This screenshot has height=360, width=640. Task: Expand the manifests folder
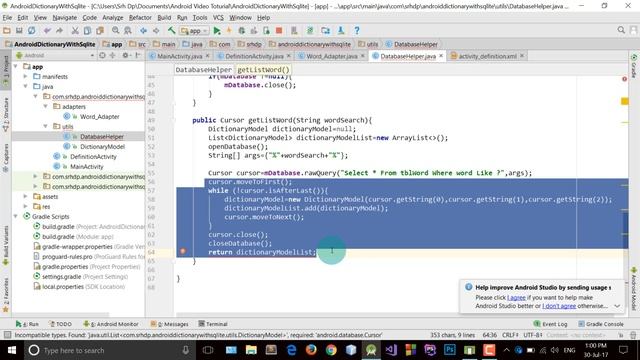pyautogui.click(x=25, y=76)
